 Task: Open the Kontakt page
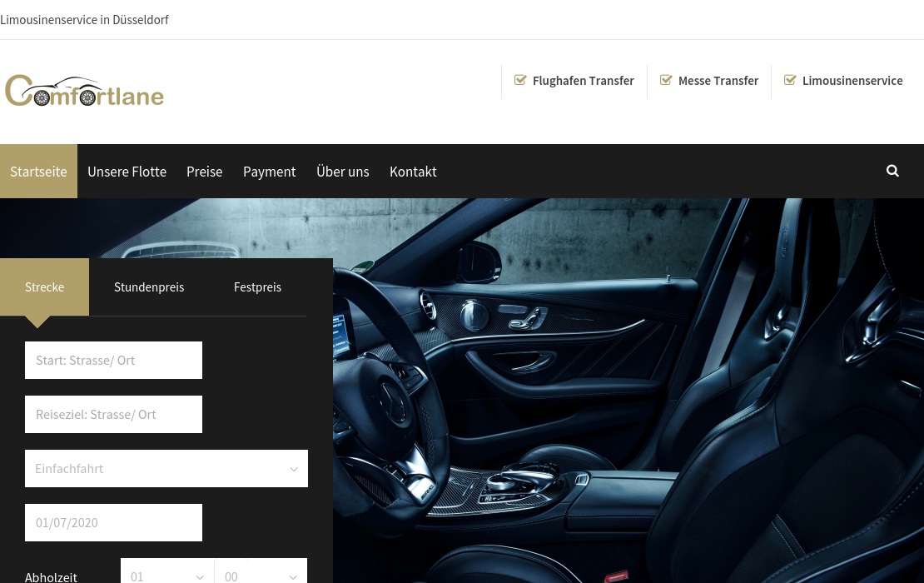[x=413, y=172]
